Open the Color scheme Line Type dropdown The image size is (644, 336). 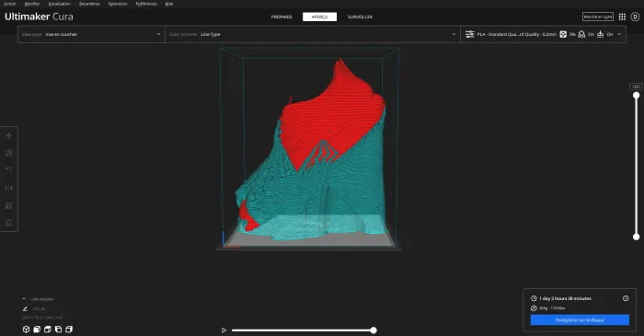point(313,34)
